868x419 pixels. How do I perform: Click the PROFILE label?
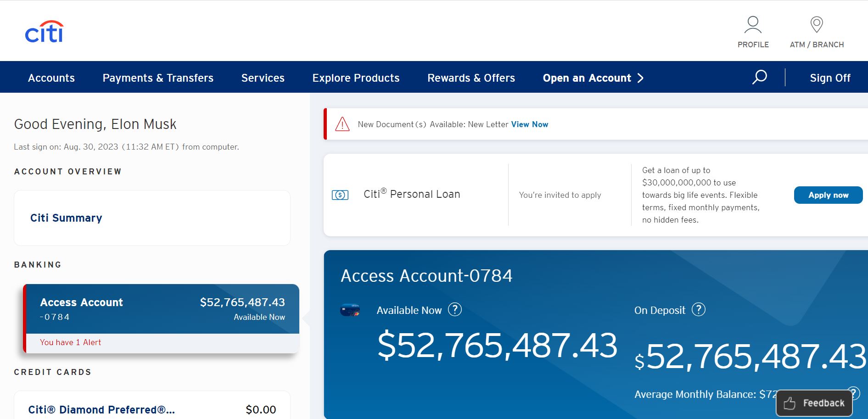[753, 45]
